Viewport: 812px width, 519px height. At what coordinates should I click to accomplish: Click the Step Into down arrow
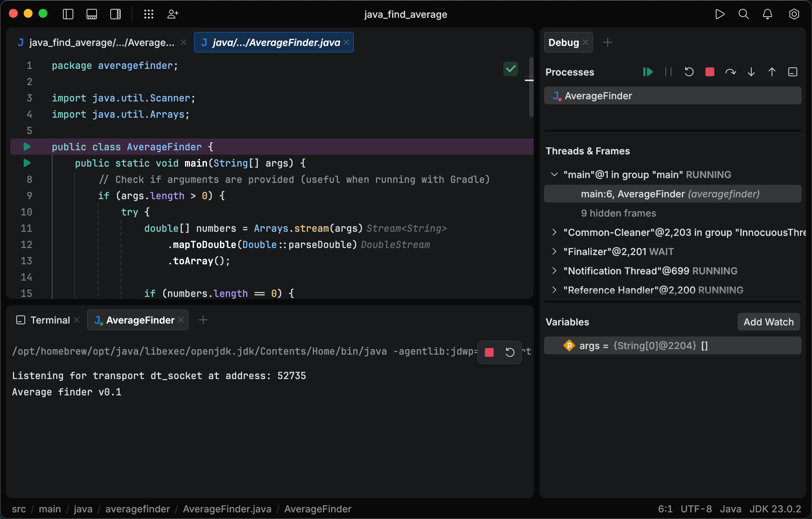point(751,72)
